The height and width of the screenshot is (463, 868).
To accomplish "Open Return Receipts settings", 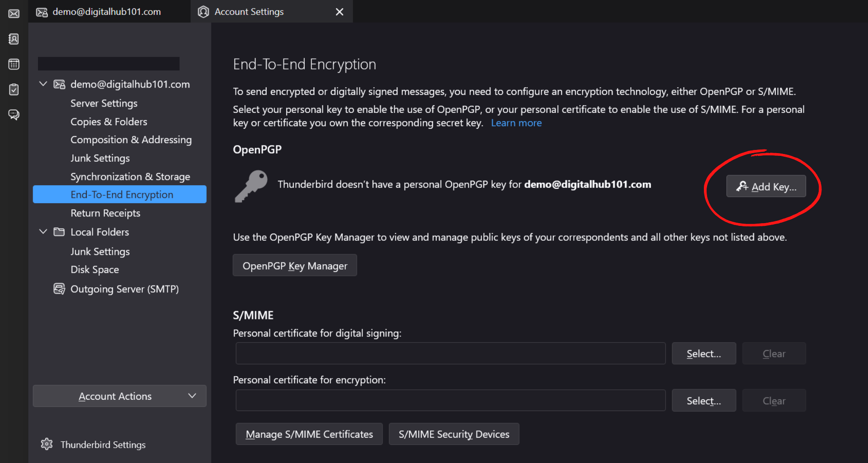I will 105,213.
